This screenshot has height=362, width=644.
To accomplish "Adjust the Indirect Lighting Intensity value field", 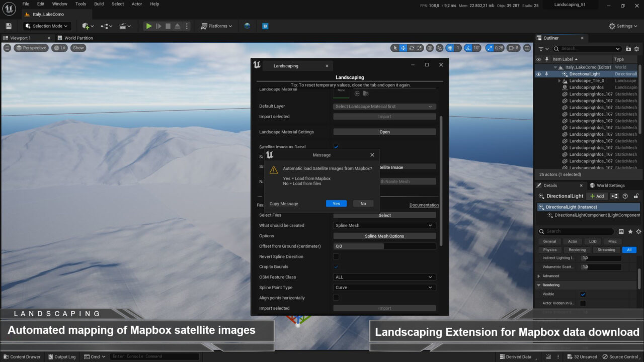I will coord(601,257).
